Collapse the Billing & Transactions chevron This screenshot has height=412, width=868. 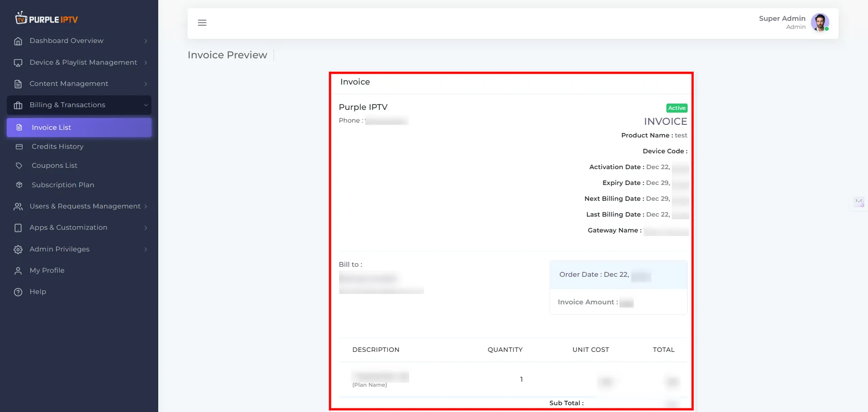tap(146, 105)
